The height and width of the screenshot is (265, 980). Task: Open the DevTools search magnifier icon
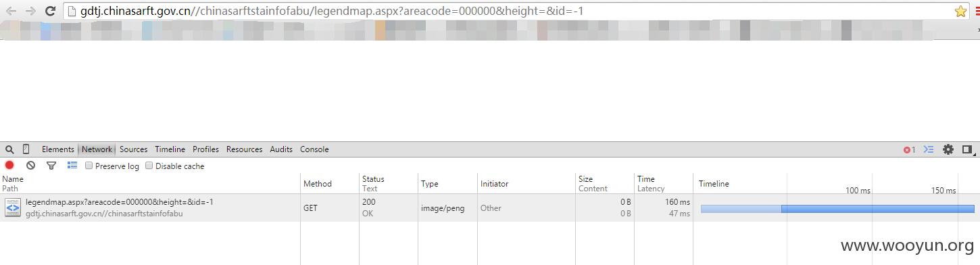tap(9, 149)
